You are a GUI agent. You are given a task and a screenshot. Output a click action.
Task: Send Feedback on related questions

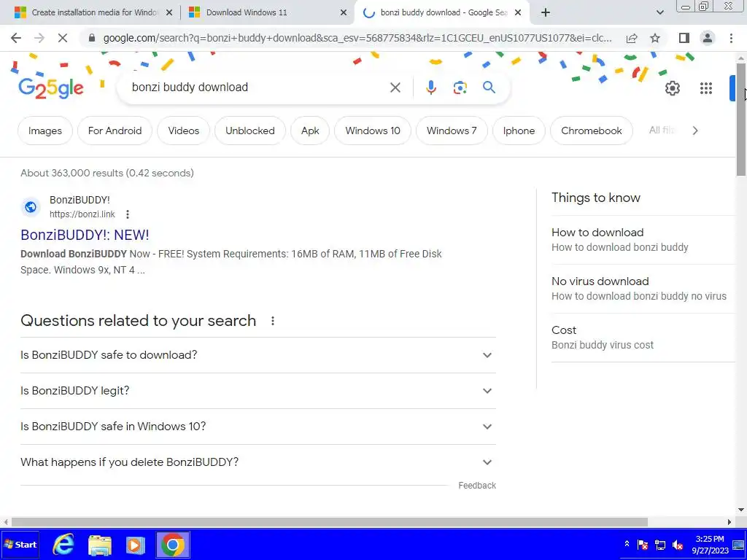pos(477,485)
